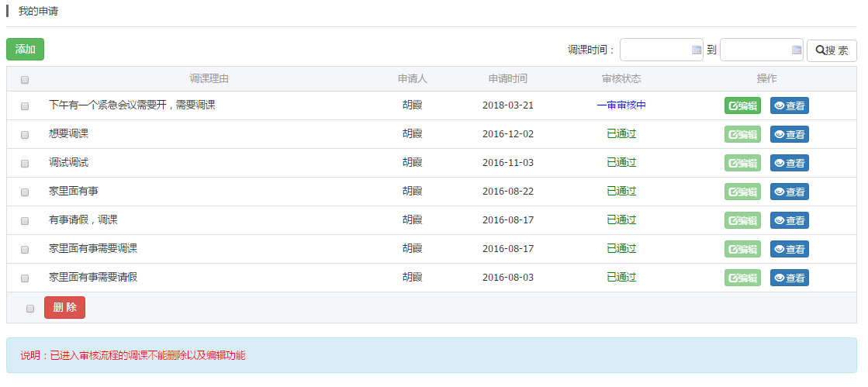Select checkbox for 有事请假，调课 row
This screenshot has width=868, height=387.
tap(25, 221)
